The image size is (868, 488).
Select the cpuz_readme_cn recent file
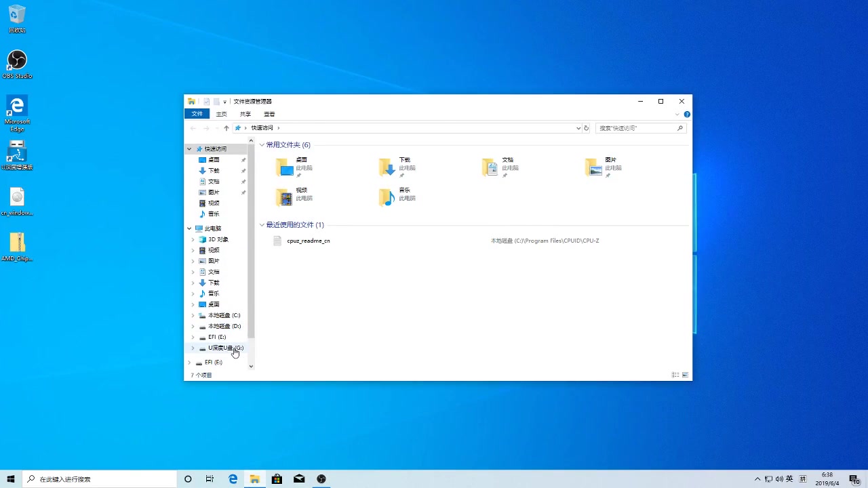click(308, 241)
